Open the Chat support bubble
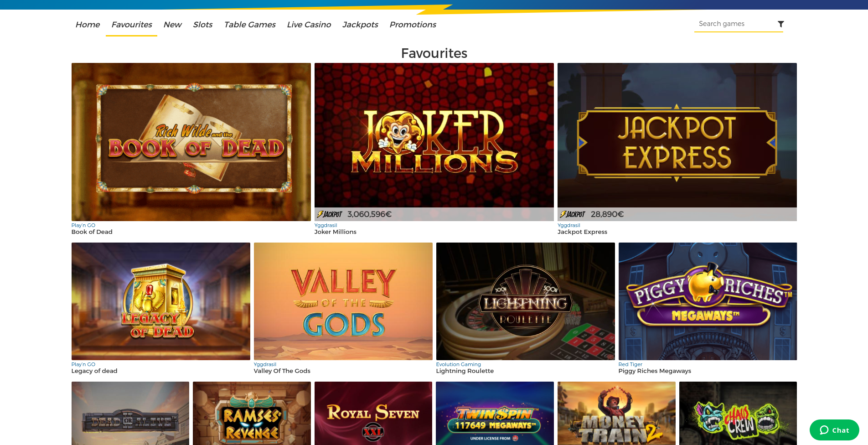 [834, 430]
